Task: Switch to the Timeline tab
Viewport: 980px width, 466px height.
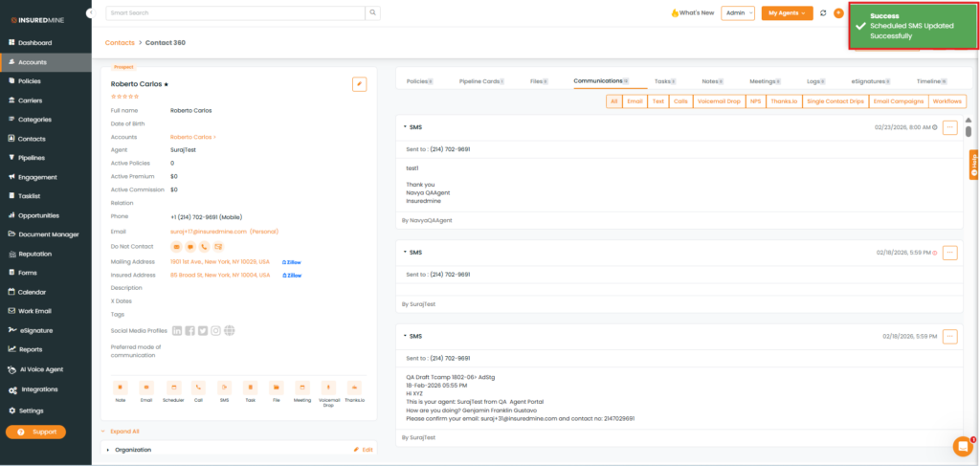Action: pos(930,81)
